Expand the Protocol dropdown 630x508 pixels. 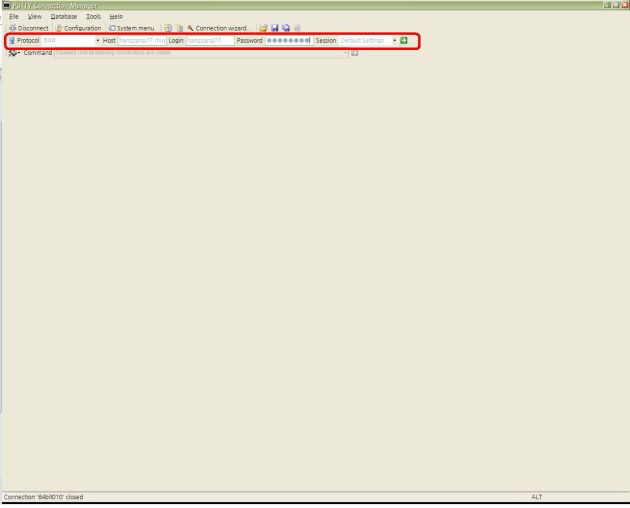pyautogui.click(x=97, y=40)
